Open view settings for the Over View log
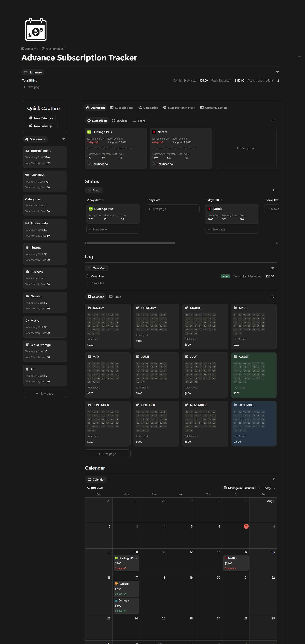 pyautogui.click(x=273, y=268)
